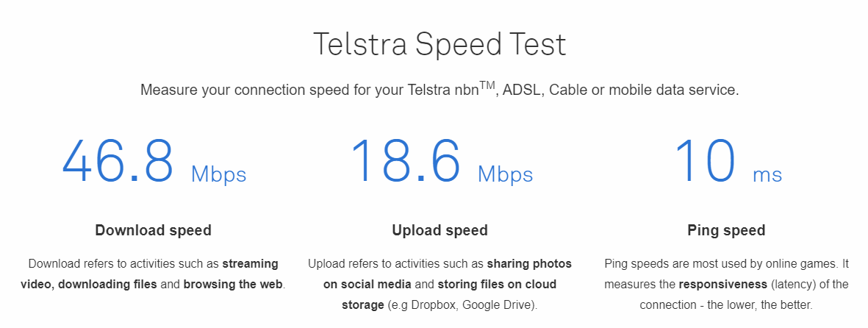The width and height of the screenshot is (868, 328).
Task: Click the "(e.g Dropbox, Google Drive)" text
Action: pos(462,304)
